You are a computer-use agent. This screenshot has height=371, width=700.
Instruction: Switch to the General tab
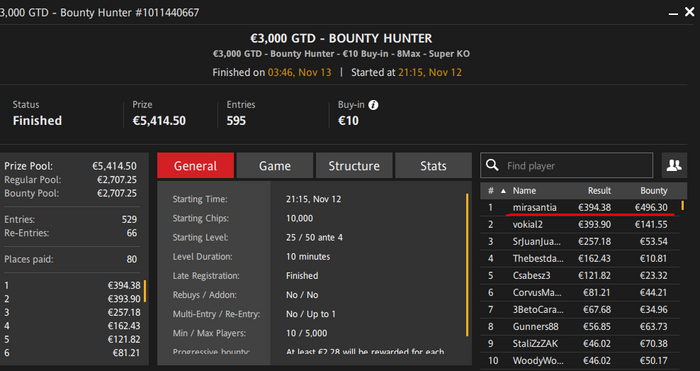(x=195, y=166)
